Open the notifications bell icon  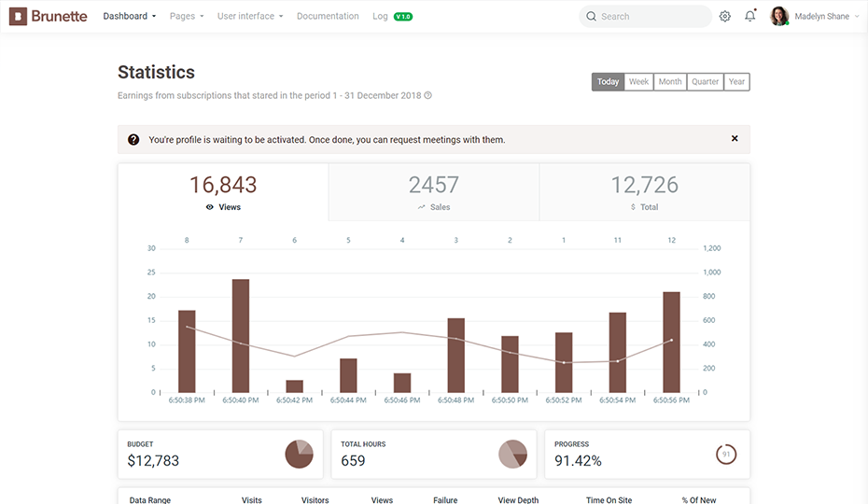pos(750,16)
